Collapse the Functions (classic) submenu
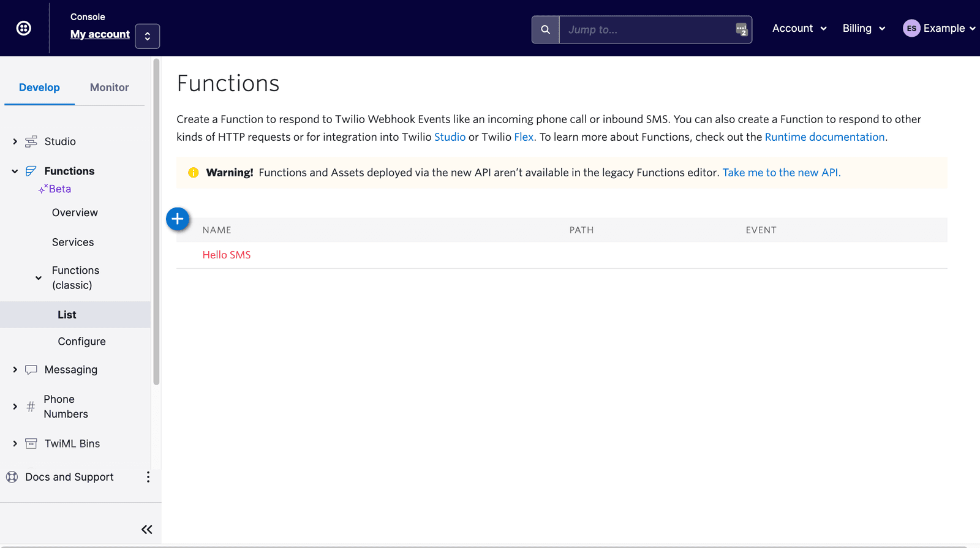This screenshot has height=548, width=980. [39, 278]
